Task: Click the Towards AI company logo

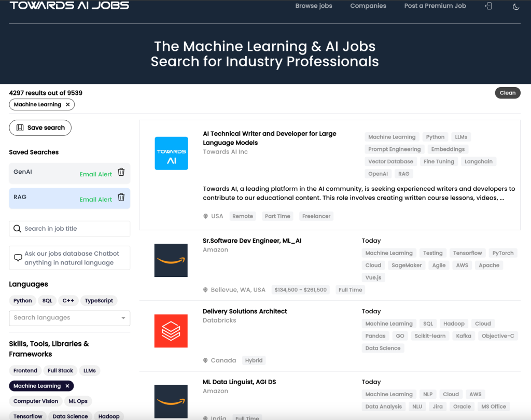Action: click(x=171, y=153)
